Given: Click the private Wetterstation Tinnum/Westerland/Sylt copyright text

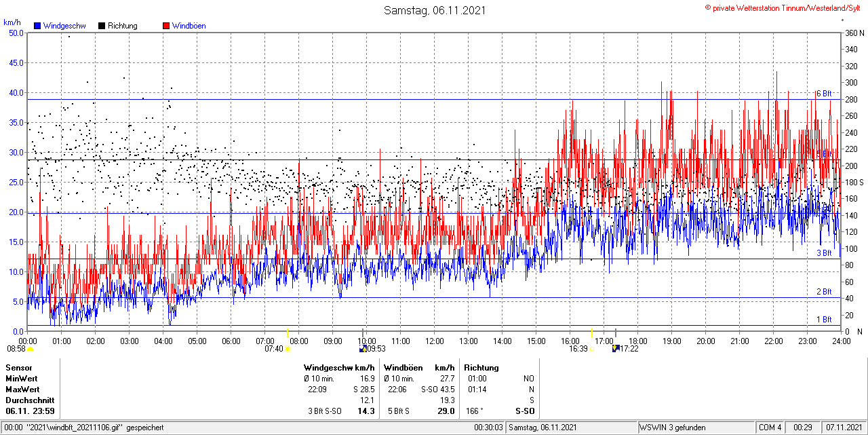Looking at the screenshot, I should tap(783, 7).
